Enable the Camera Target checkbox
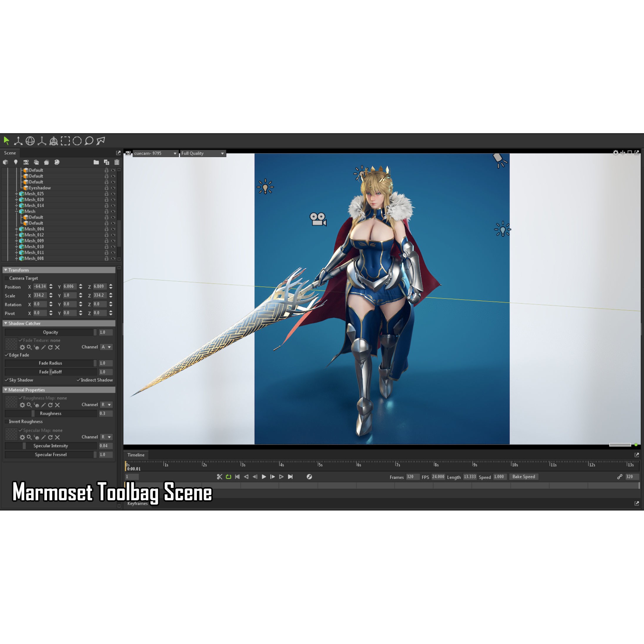 pyautogui.click(x=7, y=278)
